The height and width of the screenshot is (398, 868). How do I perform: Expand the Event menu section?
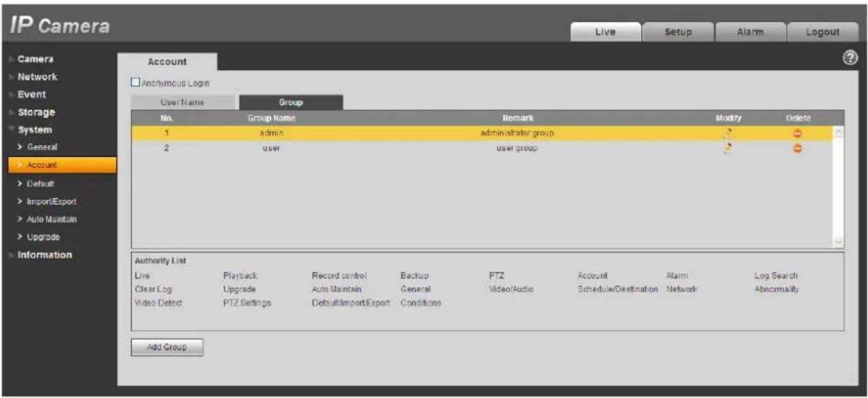pyautogui.click(x=31, y=94)
